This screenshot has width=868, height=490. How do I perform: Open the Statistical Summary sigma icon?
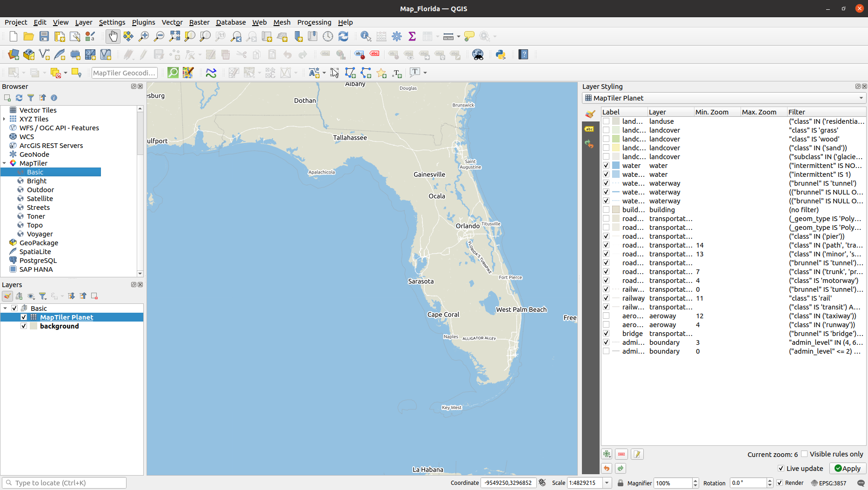click(x=412, y=36)
